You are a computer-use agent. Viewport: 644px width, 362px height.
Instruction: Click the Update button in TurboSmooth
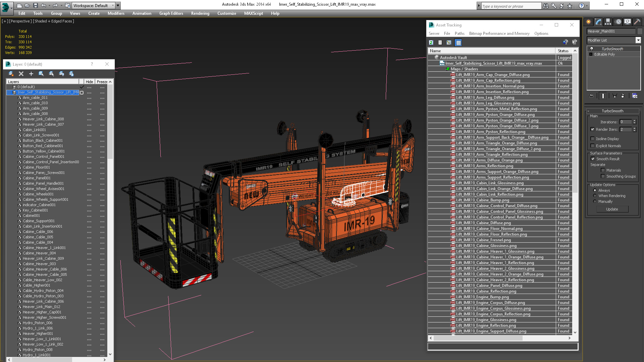[612, 209]
